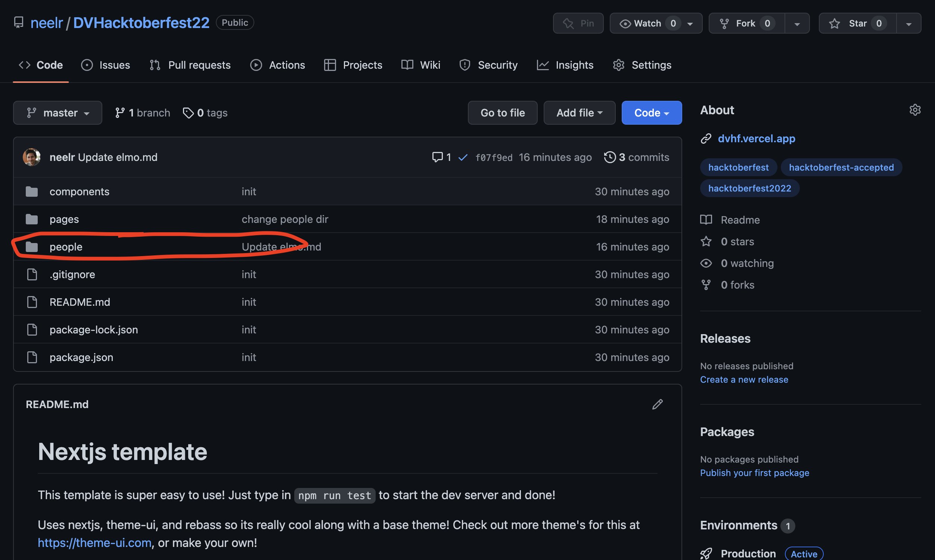Switch to the Security tab
The width and height of the screenshot is (935, 560).
488,65
